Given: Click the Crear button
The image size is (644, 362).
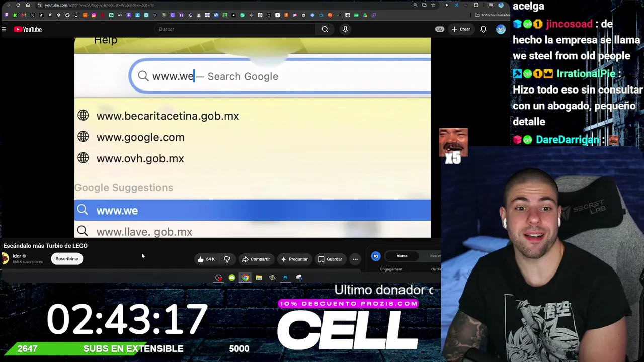Looking at the screenshot, I should point(460,29).
